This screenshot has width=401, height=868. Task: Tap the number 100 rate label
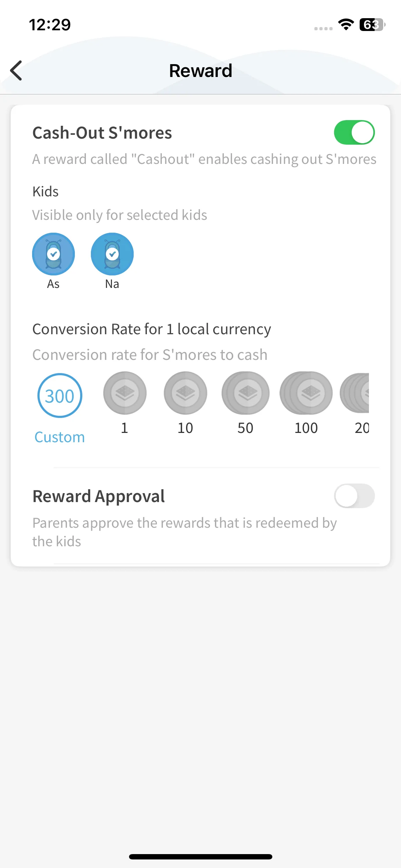tap(306, 428)
